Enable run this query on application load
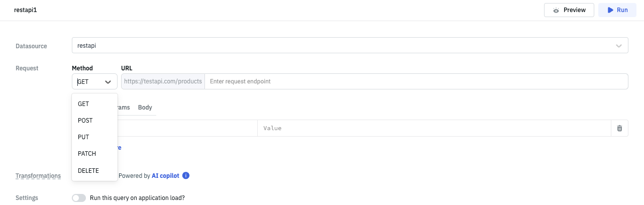This screenshot has height=205, width=644. (x=79, y=198)
